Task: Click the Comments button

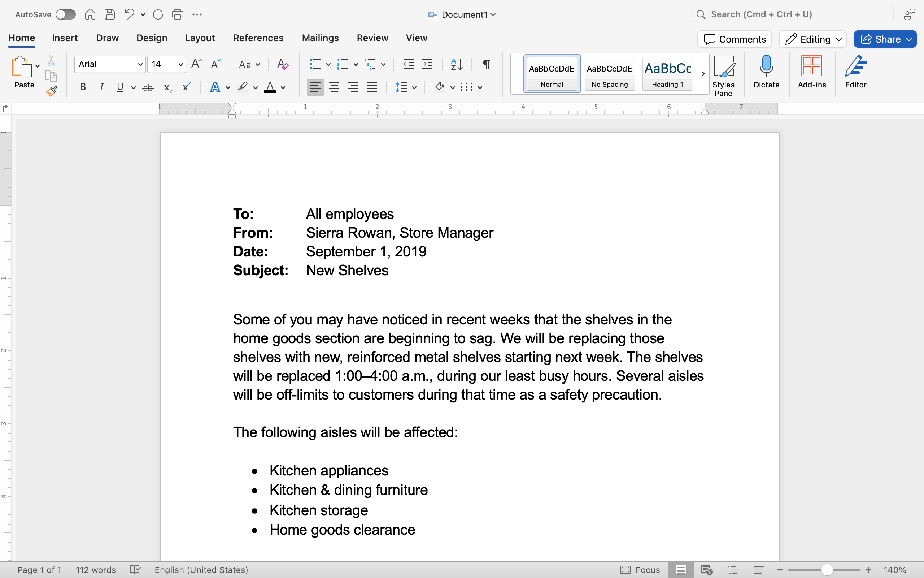Action: tap(734, 39)
